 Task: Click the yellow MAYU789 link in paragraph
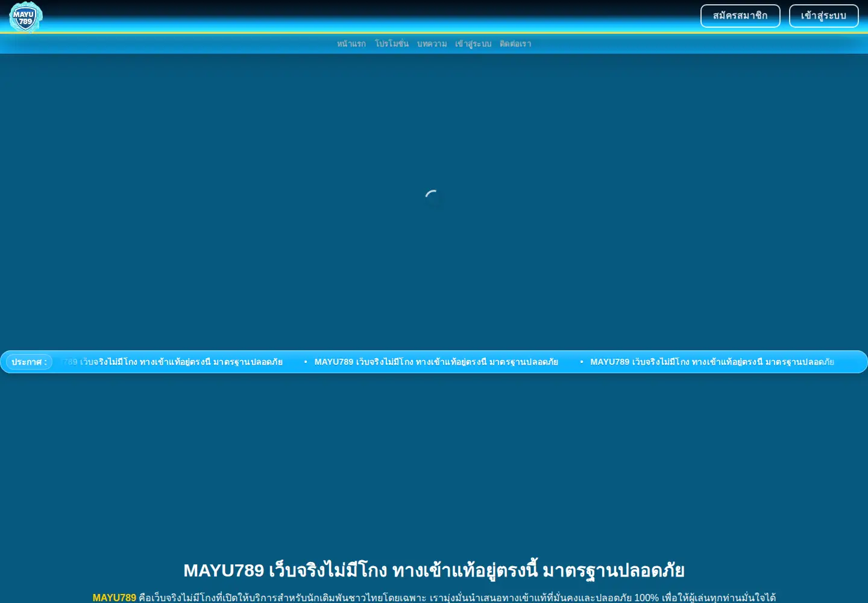tap(115, 598)
